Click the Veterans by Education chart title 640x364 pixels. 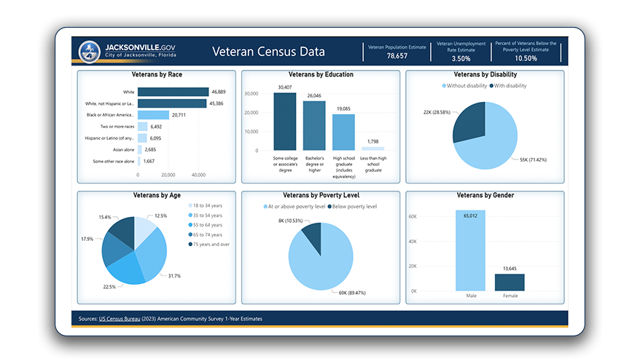pos(321,74)
